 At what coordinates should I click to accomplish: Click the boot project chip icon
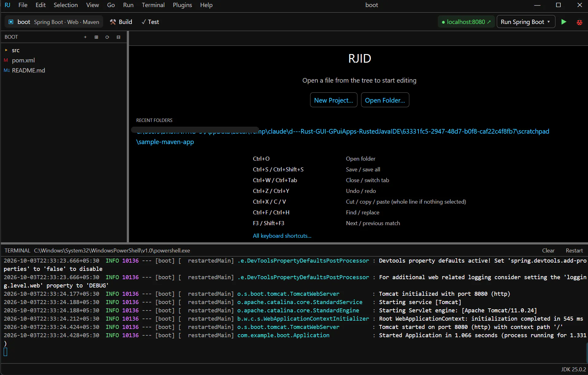click(x=11, y=22)
